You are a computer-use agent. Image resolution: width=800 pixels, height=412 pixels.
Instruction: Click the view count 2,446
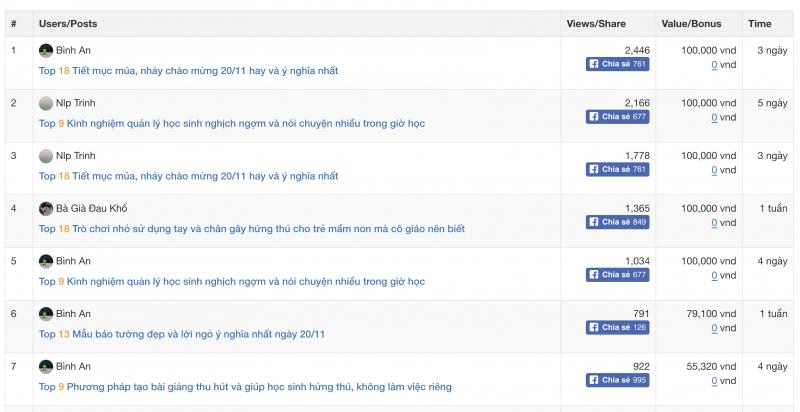[637, 50]
